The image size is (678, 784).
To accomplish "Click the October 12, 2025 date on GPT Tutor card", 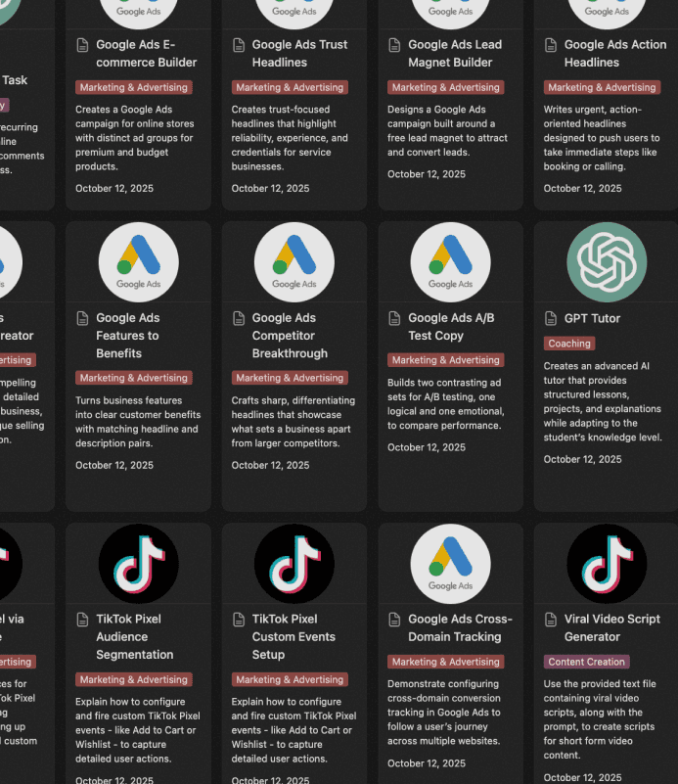I will (x=582, y=459).
